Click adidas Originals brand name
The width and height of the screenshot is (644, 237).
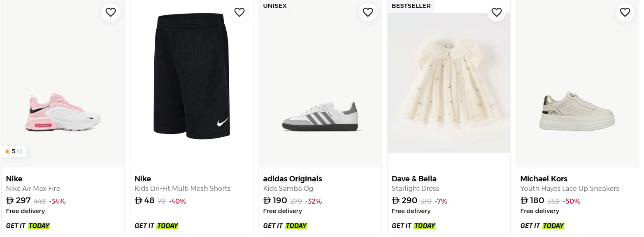click(x=292, y=178)
